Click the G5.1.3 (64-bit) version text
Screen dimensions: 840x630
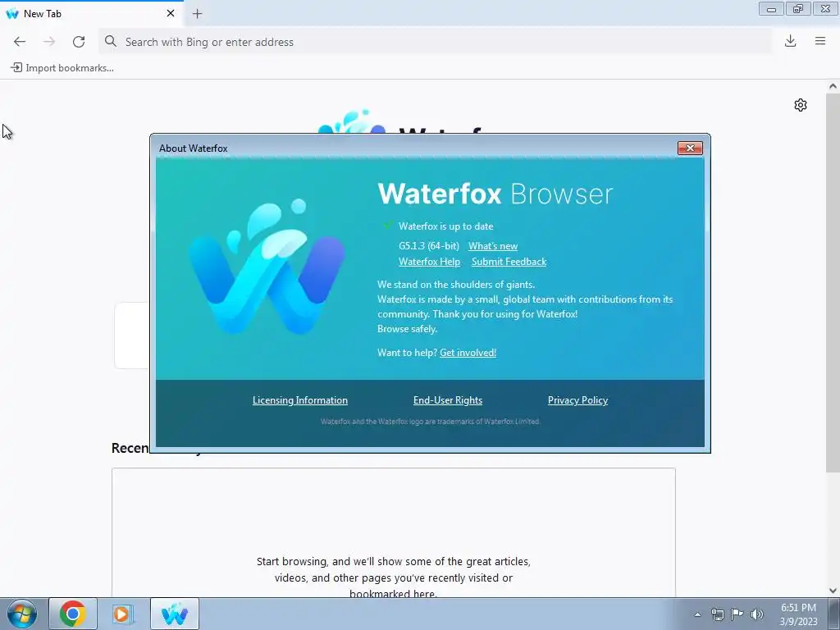tap(428, 246)
